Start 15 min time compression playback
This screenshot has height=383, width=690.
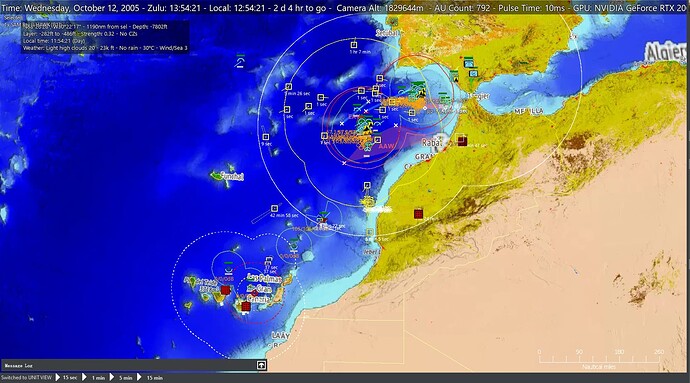[x=150, y=378]
